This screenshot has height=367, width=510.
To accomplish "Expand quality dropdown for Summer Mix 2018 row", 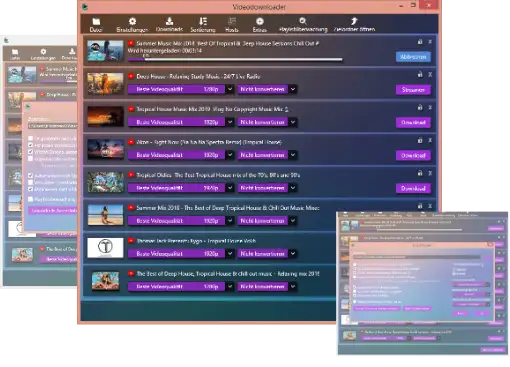I will pyautogui.click(x=230, y=221).
